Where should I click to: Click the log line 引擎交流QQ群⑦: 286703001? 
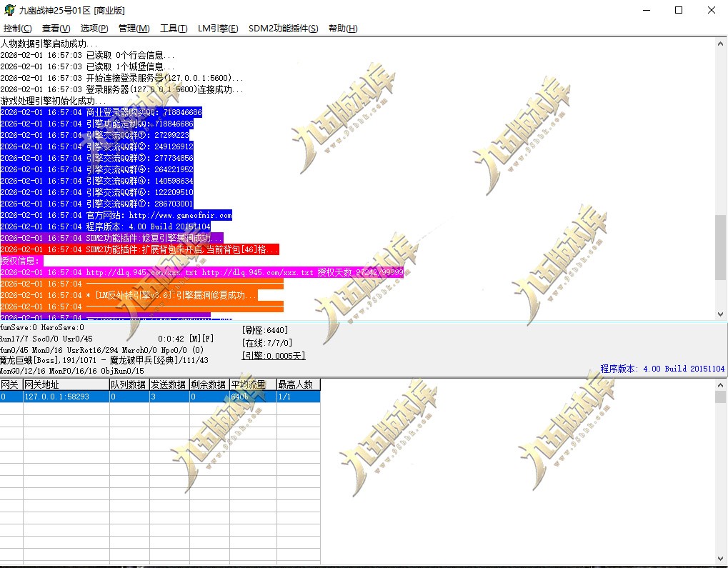[96, 204]
